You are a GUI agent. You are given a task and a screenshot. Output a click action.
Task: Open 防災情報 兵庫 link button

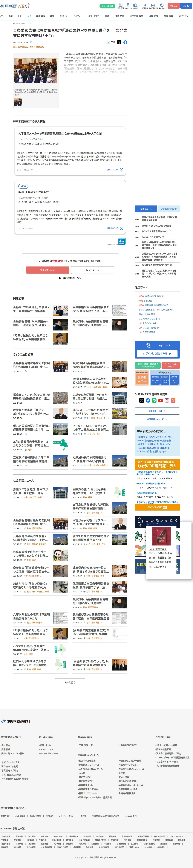click(157, 411)
